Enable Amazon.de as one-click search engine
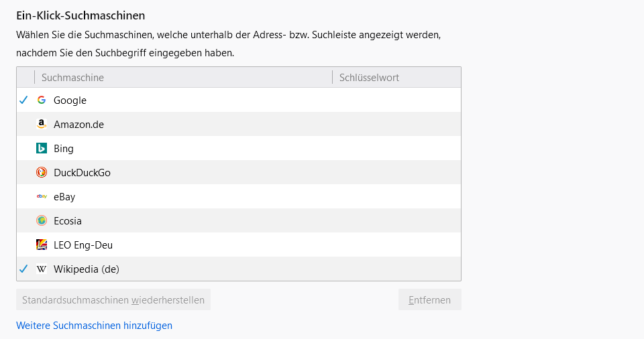 pos(24,124)
